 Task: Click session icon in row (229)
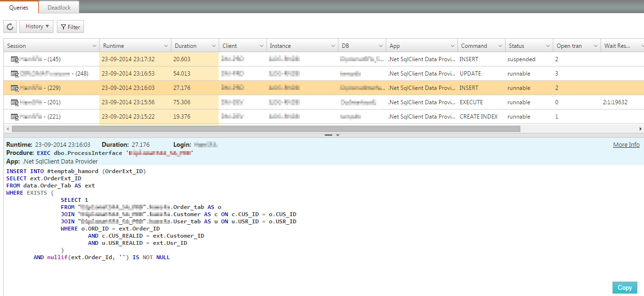[14, 88]
